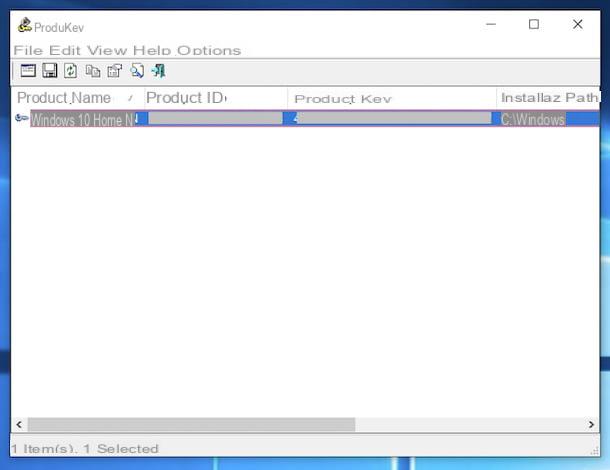Viewport: 610px width, 470px height.
Task: Click the Exit toolbar icon
Action: [159, 71]
